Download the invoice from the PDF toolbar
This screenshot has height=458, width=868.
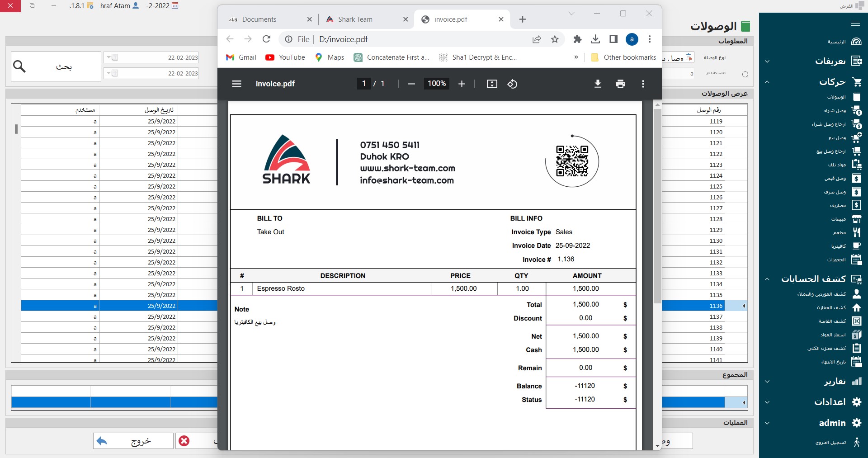point(598,84)
